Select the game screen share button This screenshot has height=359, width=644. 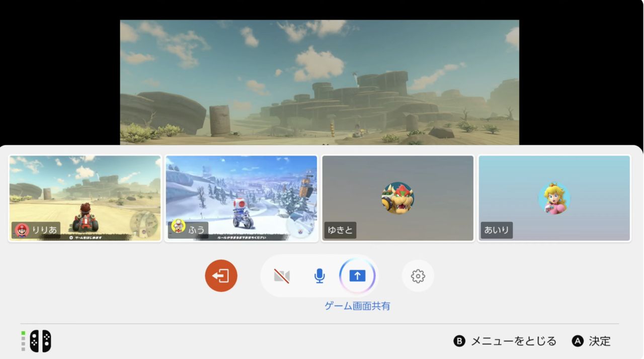pyautogui.click(x=357, y=276)
